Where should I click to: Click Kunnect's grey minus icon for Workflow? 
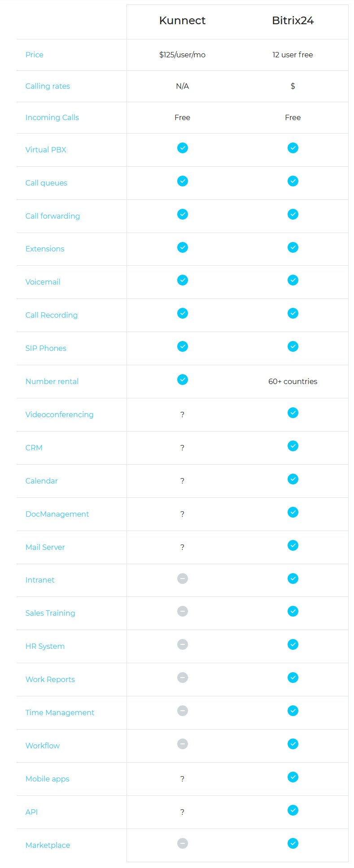[182, 744]
